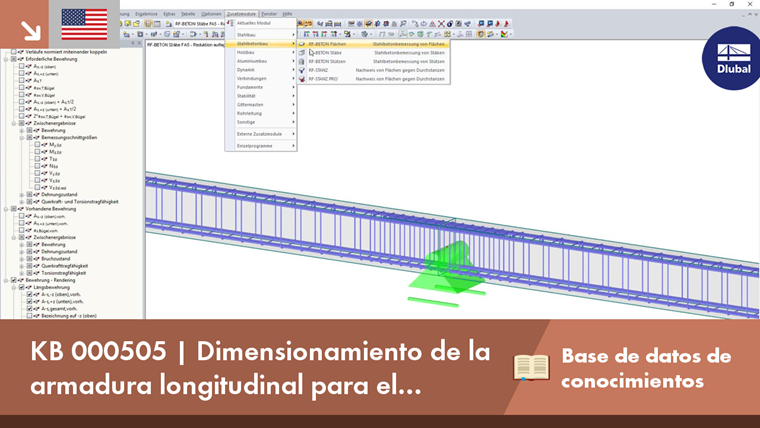Open the Stabilität submenu
This screenshot has width=760, height=428.
[x=261, y=96]
